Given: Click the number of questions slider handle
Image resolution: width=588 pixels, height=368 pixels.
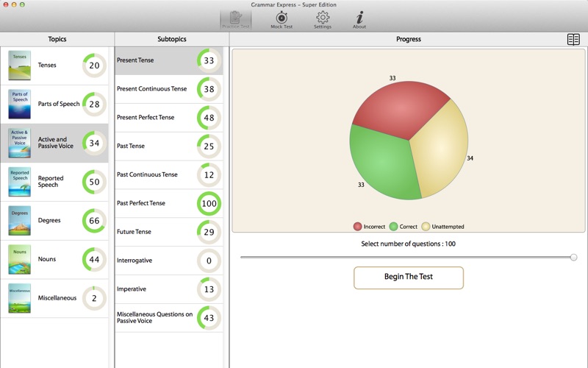Looking at the screenshot, I should (573, 258).
